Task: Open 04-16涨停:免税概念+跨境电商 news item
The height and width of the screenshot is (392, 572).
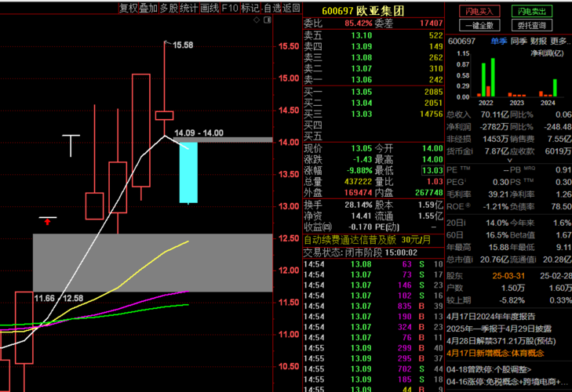Action: point(507,382)
